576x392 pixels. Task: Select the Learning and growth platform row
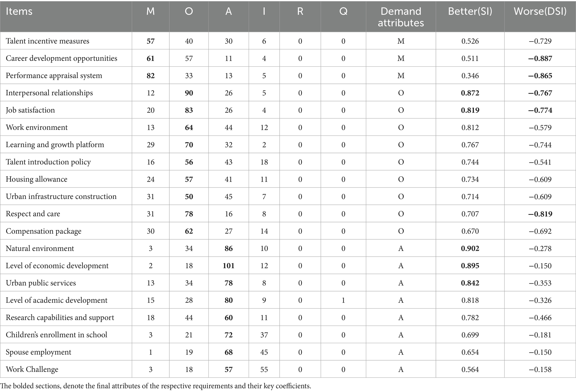tap(55, 145)
